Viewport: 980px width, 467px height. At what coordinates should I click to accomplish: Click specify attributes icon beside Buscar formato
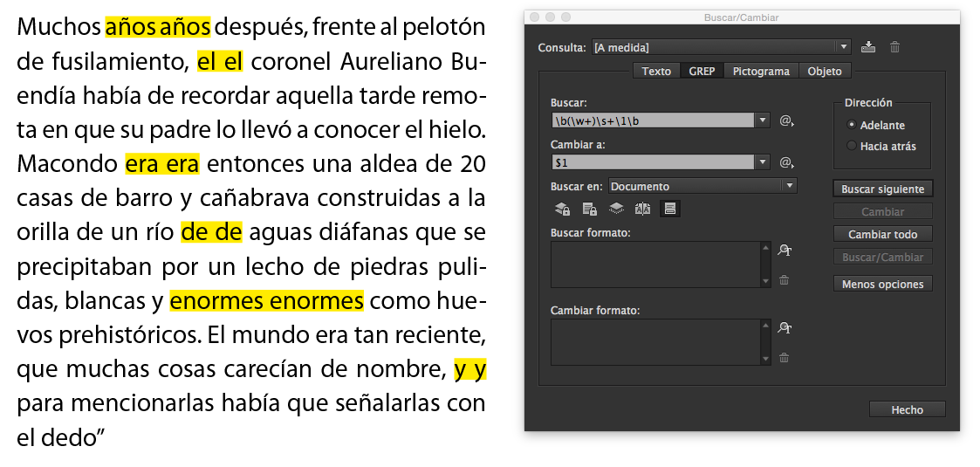point(785,251)
